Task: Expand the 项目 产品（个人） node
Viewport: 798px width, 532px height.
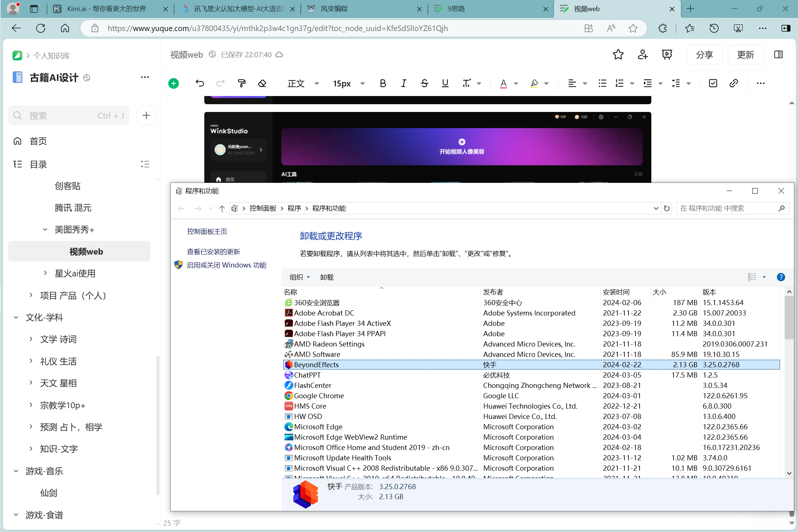Action: point(31,295)
